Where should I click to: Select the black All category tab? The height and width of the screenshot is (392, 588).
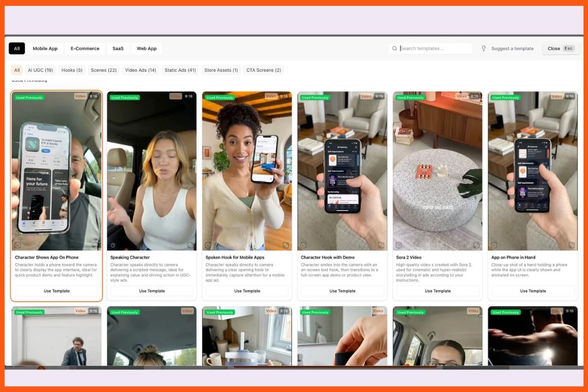tap(17, 49)
